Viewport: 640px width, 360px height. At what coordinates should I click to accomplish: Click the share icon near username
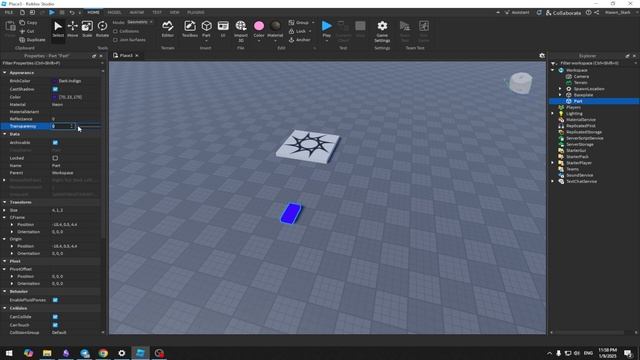597,13
